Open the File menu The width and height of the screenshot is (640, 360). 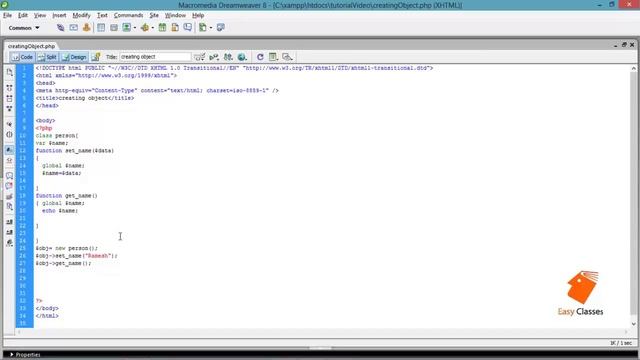click(7, 16)
